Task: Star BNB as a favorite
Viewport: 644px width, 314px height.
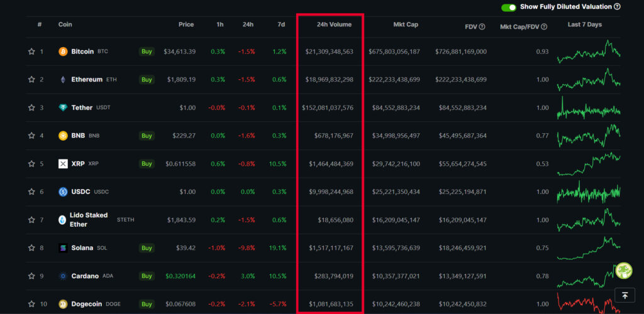Action: click(31, 136)
